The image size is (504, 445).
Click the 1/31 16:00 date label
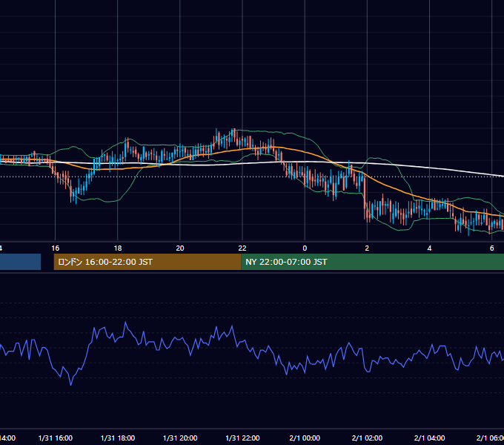click(x=56, y=438)
